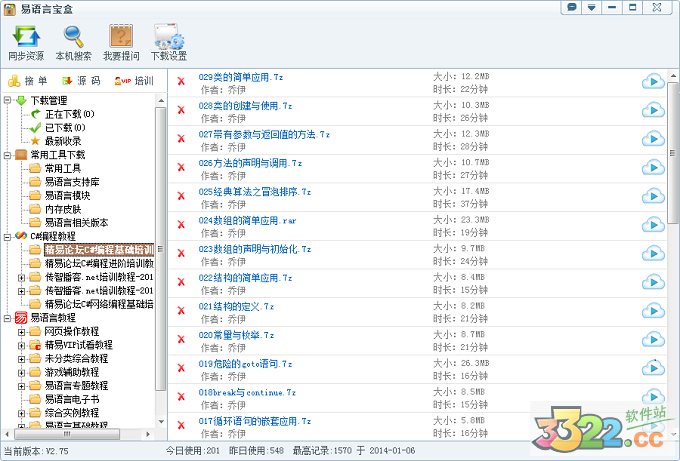Click red X beside 026方法的声明与调用
This screenshot has height=461, width=680.
[181, 167]
